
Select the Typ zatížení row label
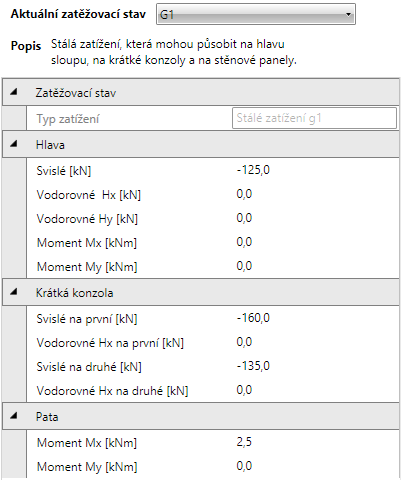(68, 119)
